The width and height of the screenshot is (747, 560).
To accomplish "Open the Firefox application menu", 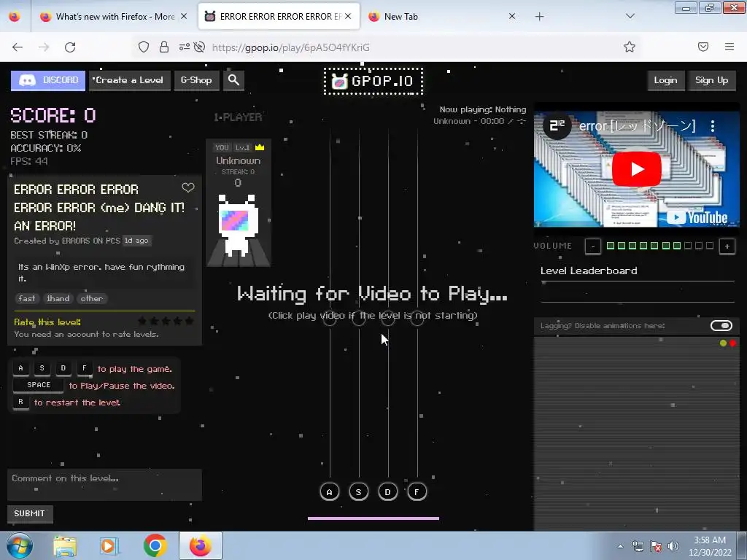I will pyautogui.click(x=729, y=47).
